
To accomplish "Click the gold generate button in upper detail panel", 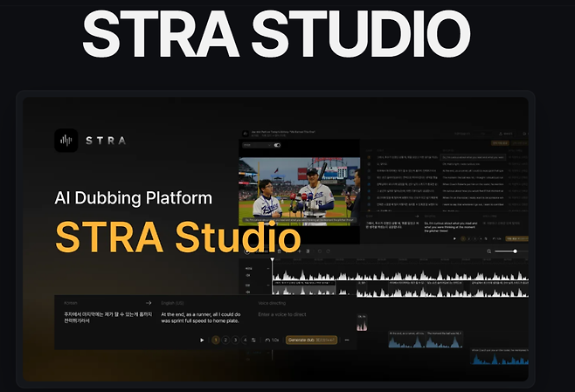I will click(517, 239).
